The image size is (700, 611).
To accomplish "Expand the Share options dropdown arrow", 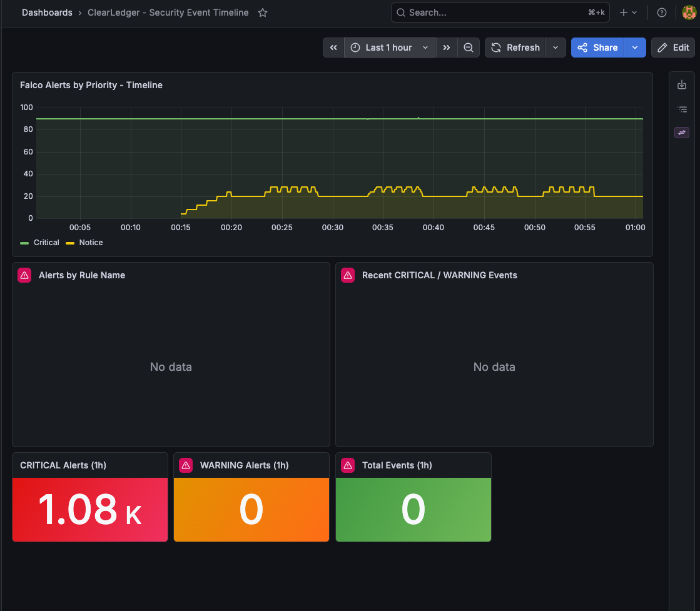I will pos(635,48).
